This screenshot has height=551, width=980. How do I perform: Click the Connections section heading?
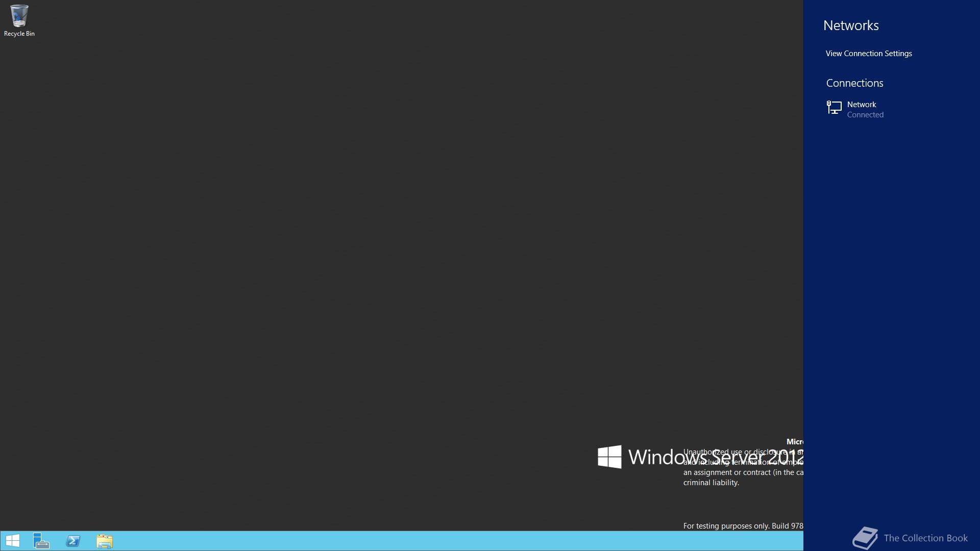854,83
